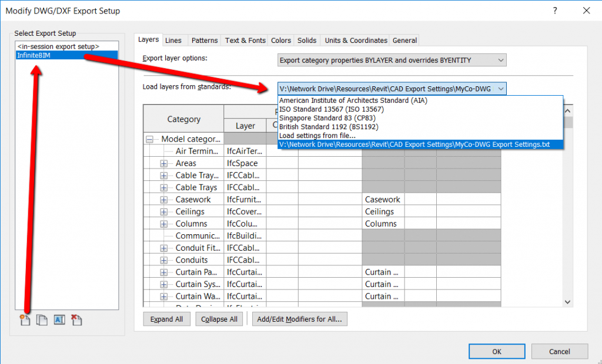Viewport: 602px width, 364px height.
Task: Switch to the Text & Fonts tab
Action: (x=245, y=41)
